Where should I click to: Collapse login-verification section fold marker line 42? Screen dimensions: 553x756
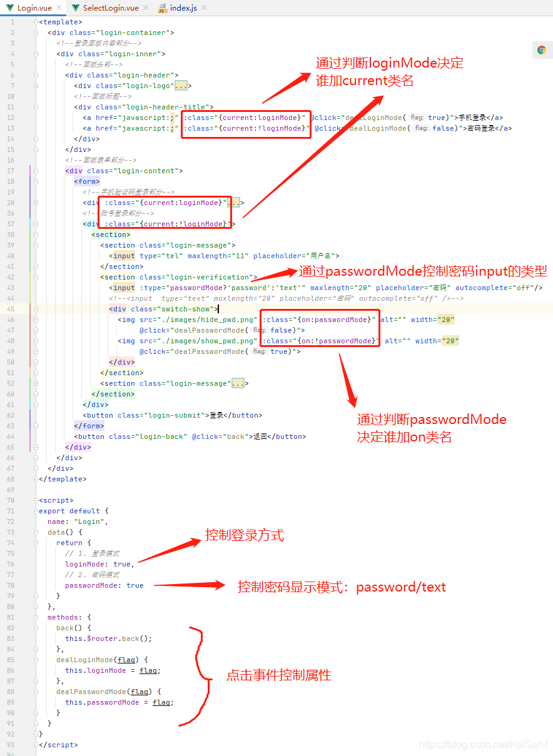click(x=35, y=277)
